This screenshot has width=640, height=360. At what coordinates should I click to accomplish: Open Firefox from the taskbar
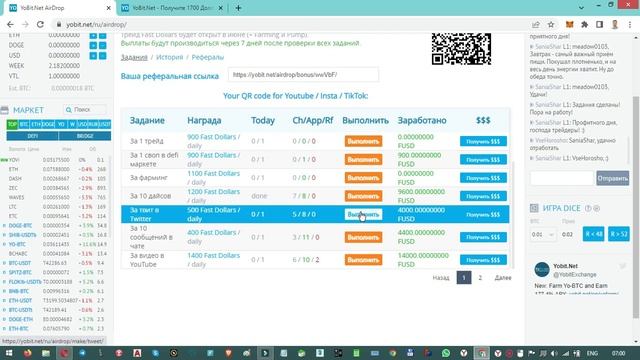click(x=27, y=353)
